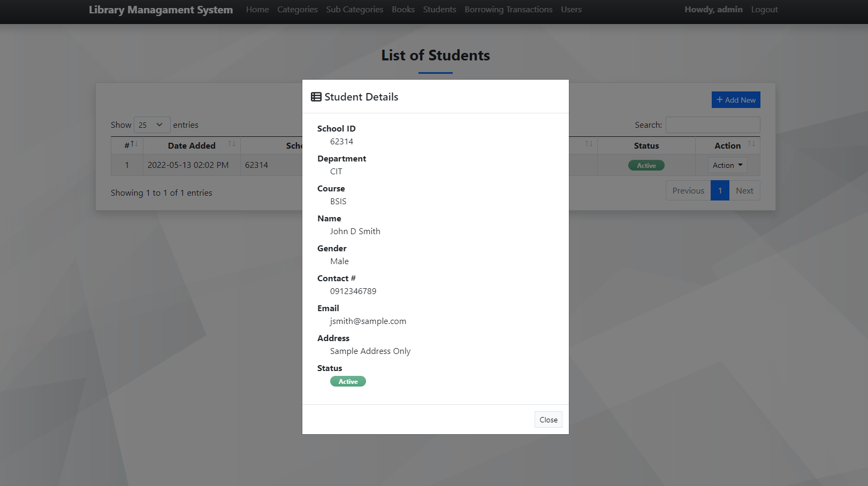The image size is (868, 486).
Task: Click the CIT department value
Action: (336, 172)
